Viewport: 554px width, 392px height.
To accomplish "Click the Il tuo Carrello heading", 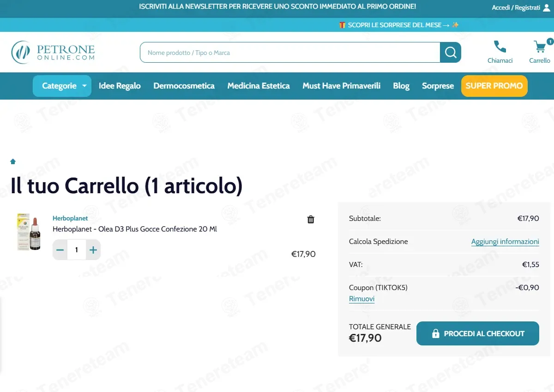I will 126,186.
